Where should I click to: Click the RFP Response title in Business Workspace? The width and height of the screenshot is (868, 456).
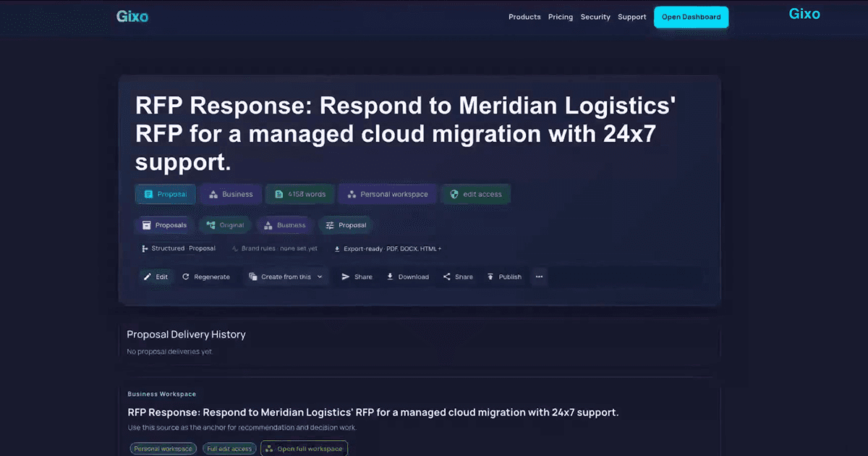373,413
